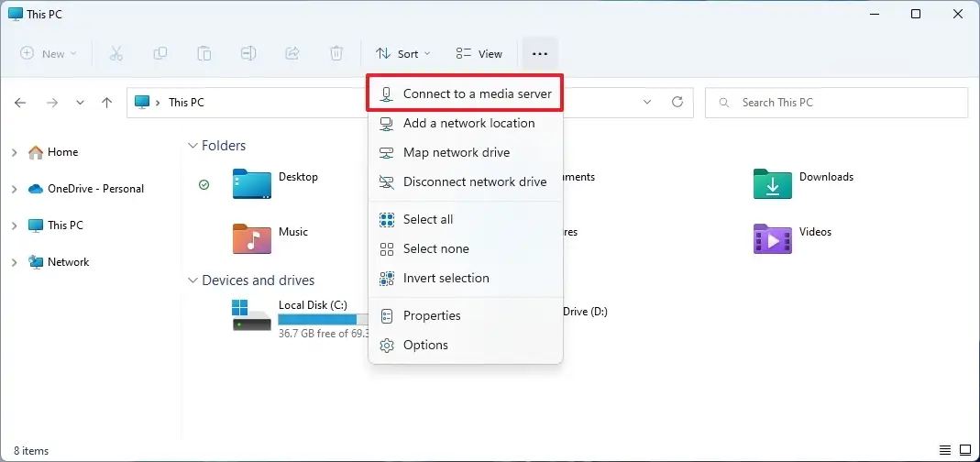Click the Cut scissors icon in toolbar
The width and height of the screenshot is (980, 462).
click(116, 54)
